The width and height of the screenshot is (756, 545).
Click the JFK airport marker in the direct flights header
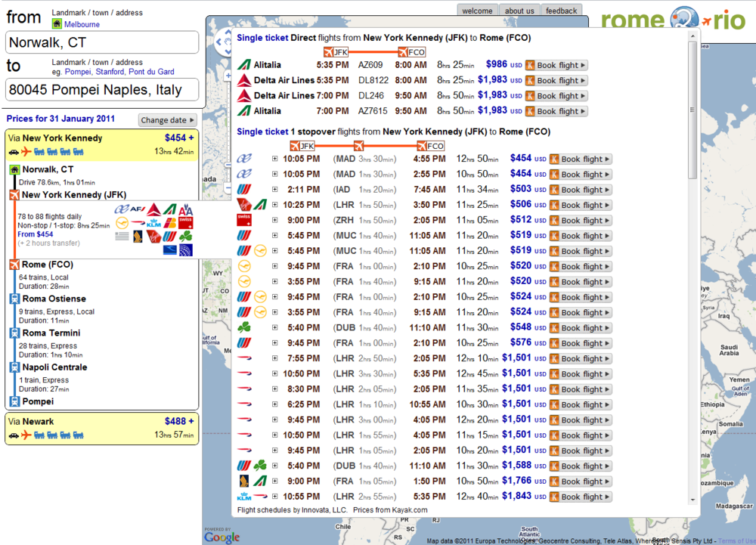click(x=336, y=52)
